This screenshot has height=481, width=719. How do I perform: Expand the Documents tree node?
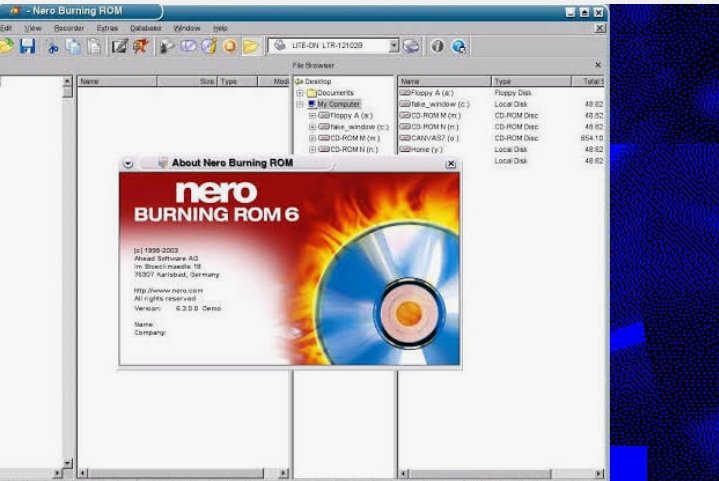point(300,93)
